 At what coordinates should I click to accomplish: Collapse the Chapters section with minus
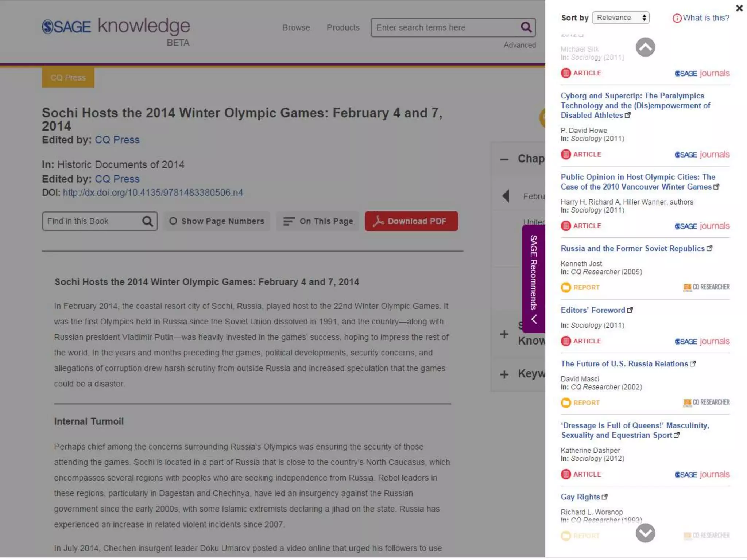504,159
